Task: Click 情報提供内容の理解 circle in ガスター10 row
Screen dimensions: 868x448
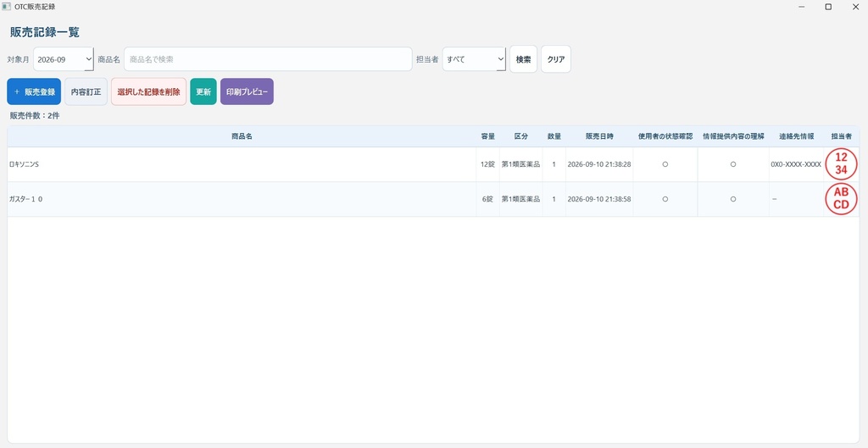Action: tap(733, 199)
